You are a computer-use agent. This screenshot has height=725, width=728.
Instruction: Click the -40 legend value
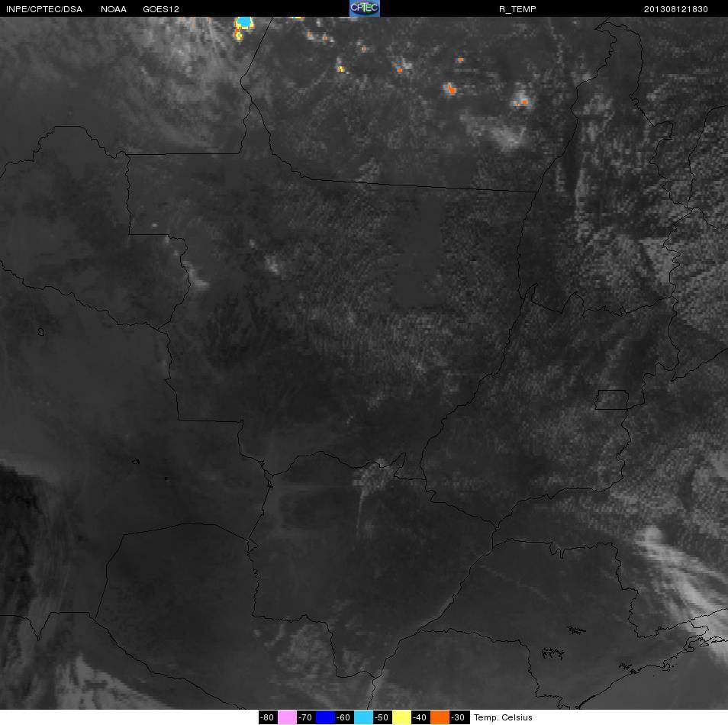point(420,717)
